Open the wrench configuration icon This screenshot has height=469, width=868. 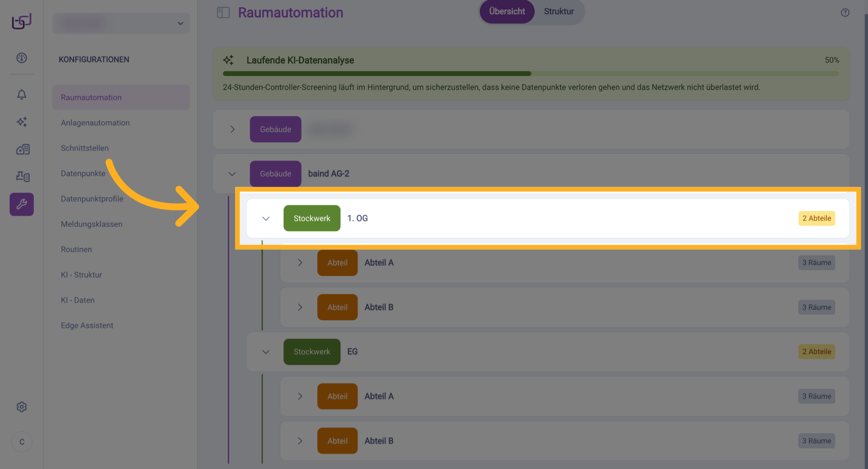(22, 204)
